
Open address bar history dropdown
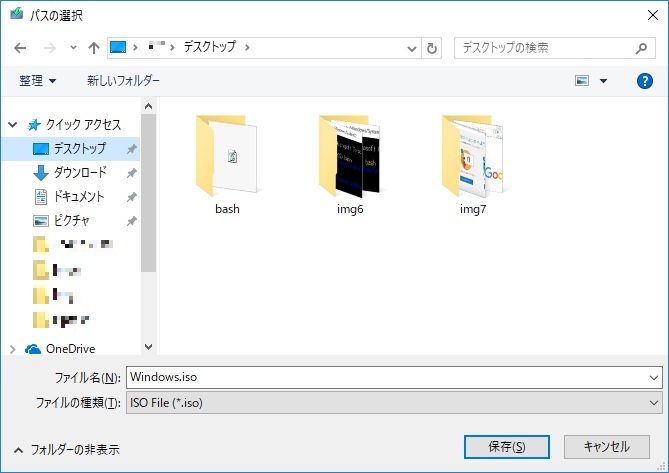click(x=412, y=48)
